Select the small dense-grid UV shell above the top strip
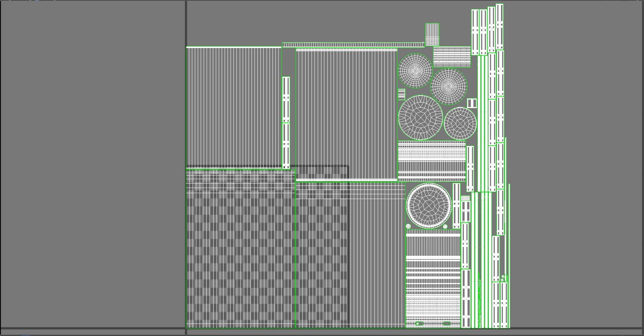This screenshot has width=644, height=336. [432, 34]
